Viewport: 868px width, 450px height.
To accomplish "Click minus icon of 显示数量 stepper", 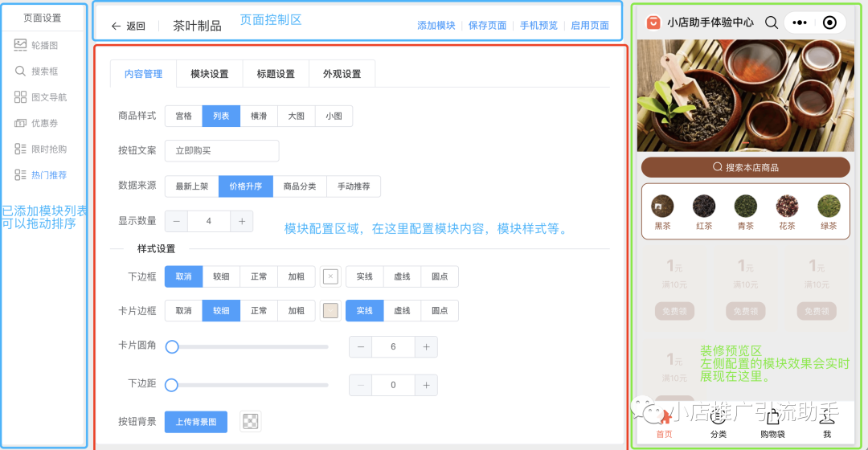I will point(177,221).
